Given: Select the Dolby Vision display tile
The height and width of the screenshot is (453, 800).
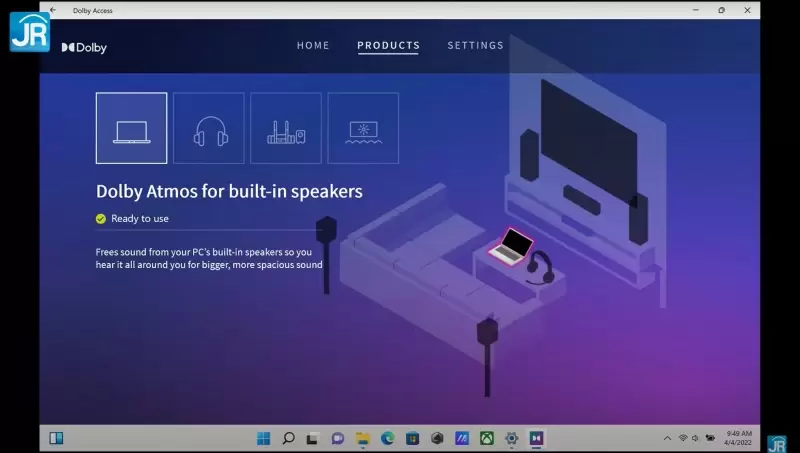Looking at the screenshot, I should click(x=363, y=128).
